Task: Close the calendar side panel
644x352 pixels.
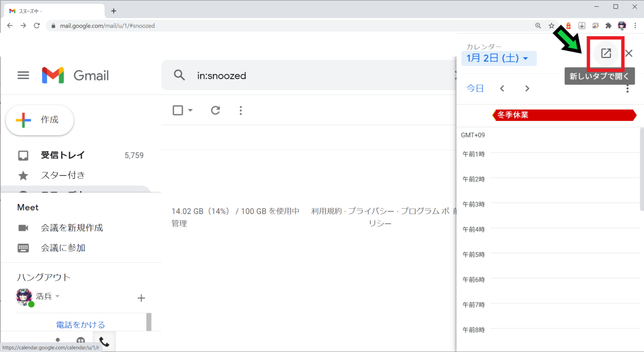Action: click(628, 53)
